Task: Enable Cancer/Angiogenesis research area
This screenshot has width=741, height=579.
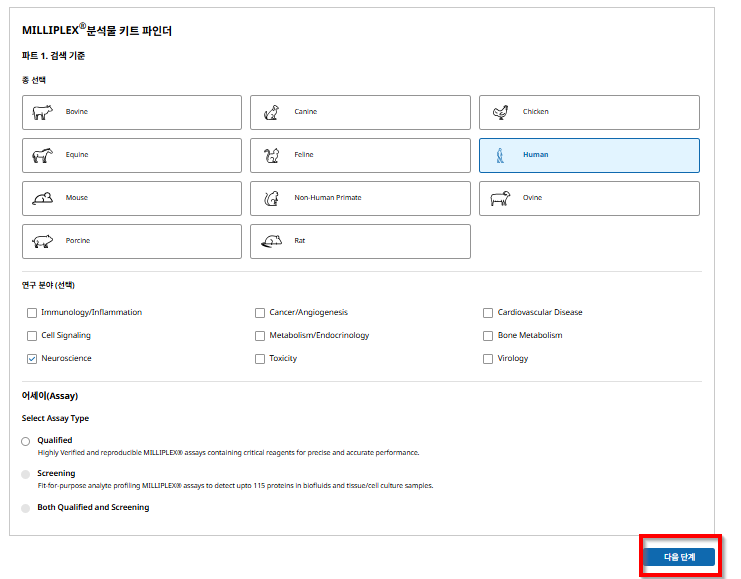Action: [x=260, y=313]
